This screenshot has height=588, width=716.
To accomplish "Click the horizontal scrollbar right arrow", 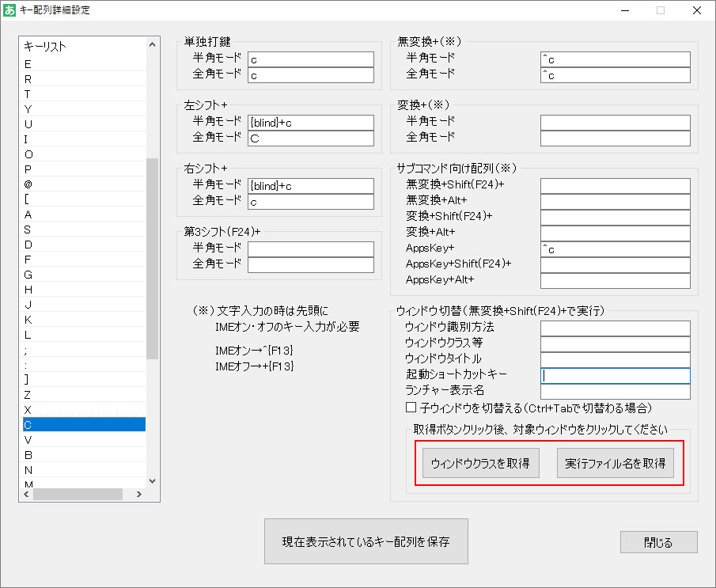I will coord(140,494).
